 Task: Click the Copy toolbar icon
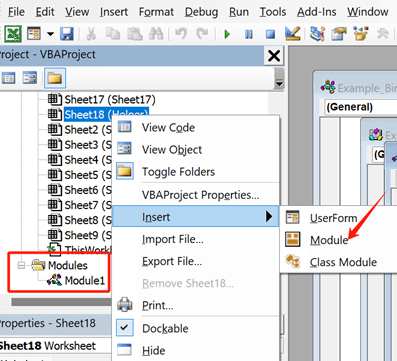(x=113, y=34)
